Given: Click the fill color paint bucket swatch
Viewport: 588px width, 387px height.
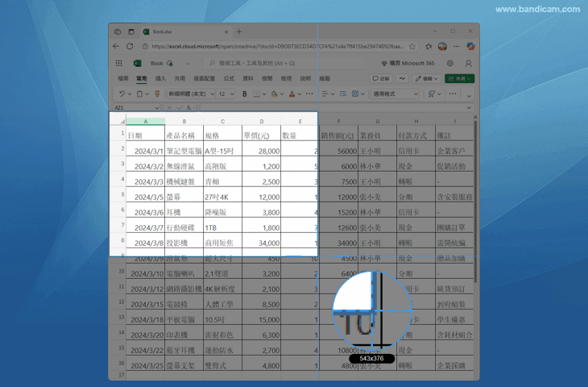Looking at the screenshot, I should pyautogui.click(x=274, y=94).
